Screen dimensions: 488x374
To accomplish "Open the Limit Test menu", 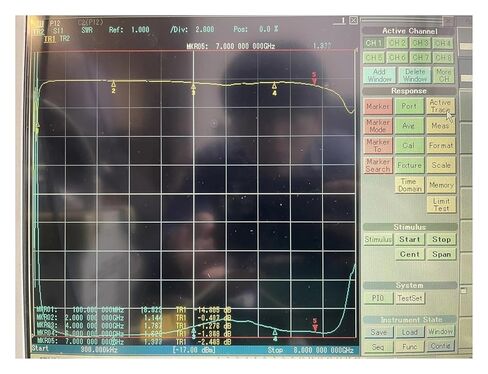I will pos(441,205).
